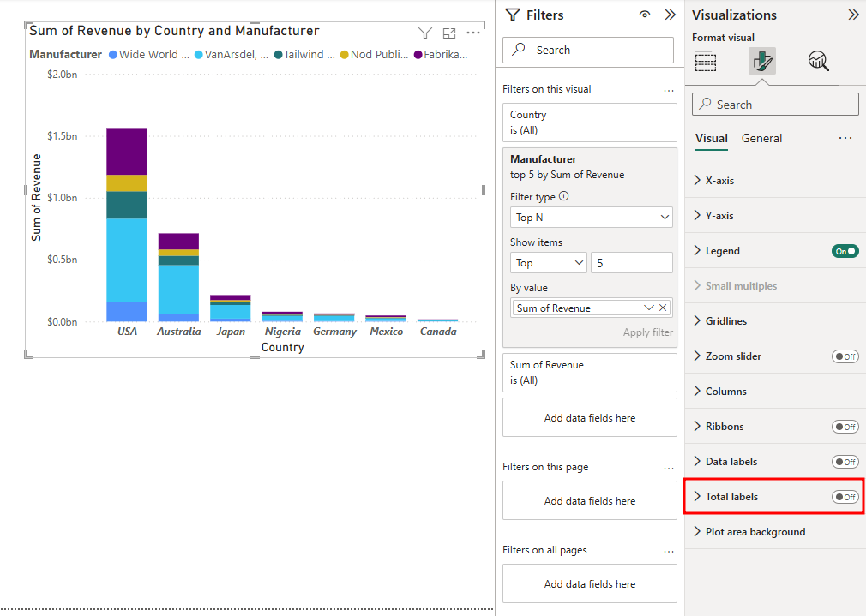Remove Sum of Revenue from By value
This screenshot has width=866, height=616.
[x=663, y=308]
